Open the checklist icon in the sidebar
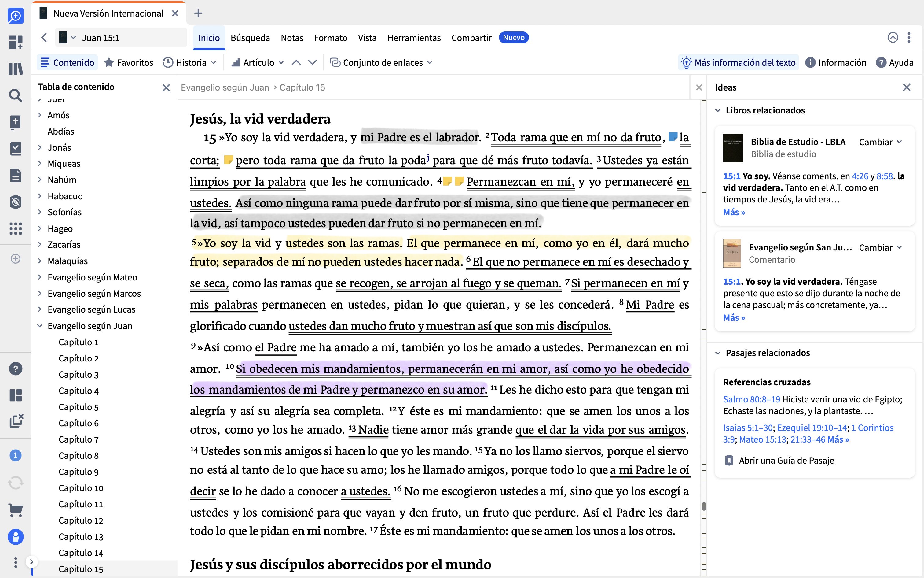The image size is (924, 578). click(x=16, y=149)
